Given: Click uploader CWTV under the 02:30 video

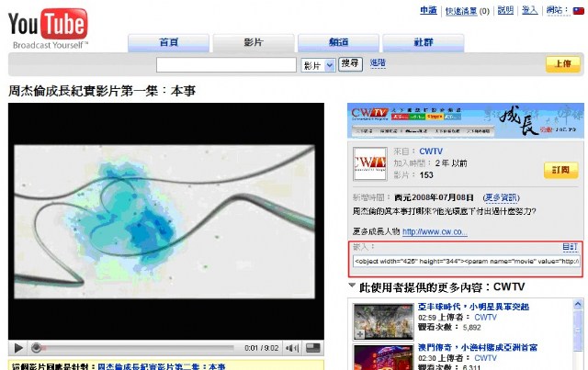Looking at the screenshot, I should point(485,358).
